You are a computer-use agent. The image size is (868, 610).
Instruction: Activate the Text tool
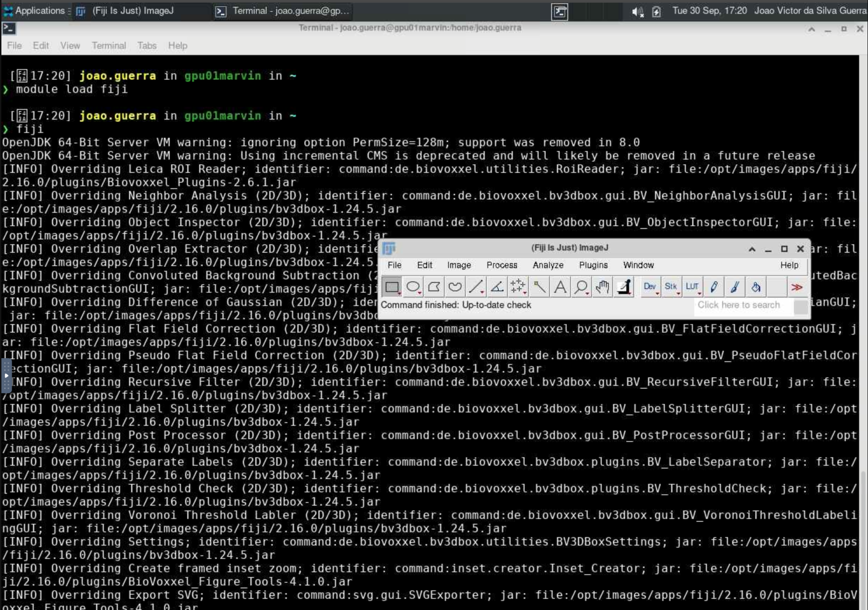point(560,287)
